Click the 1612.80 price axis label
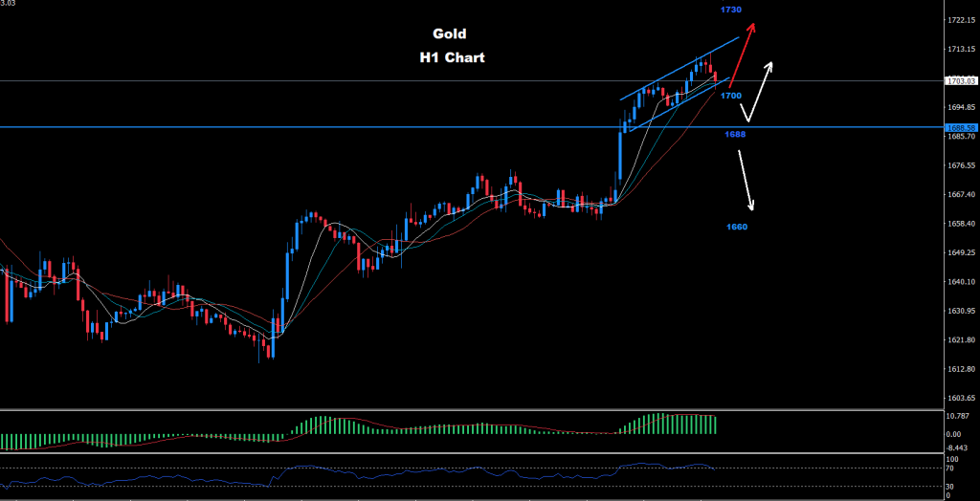Screen dimensions: 980x501 click(961, 369)
